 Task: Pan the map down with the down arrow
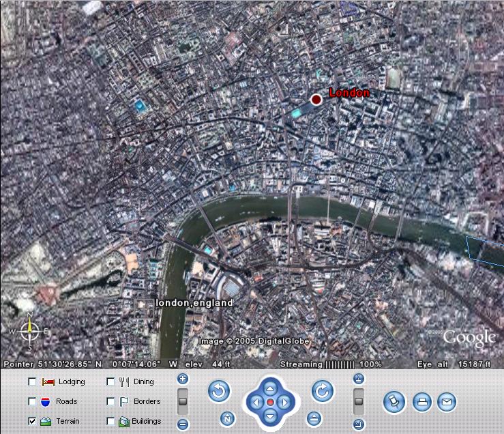coord(270,416)
